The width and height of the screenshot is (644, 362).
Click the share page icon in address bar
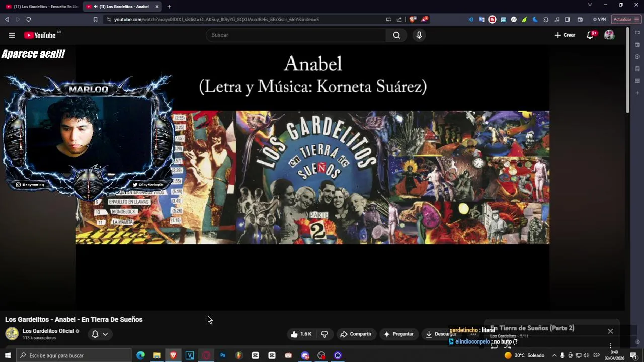(x=399, y=20)
